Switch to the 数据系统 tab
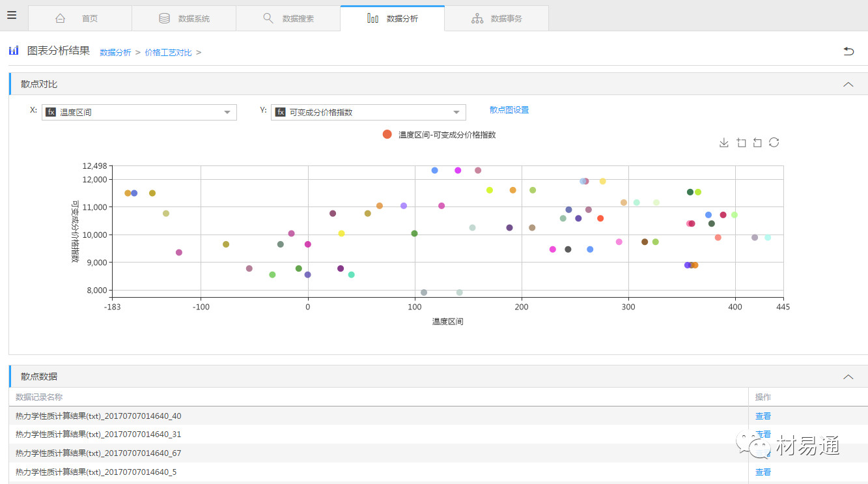Image resolution: width=868 pixels, height=484 pixels. (184, 18)
